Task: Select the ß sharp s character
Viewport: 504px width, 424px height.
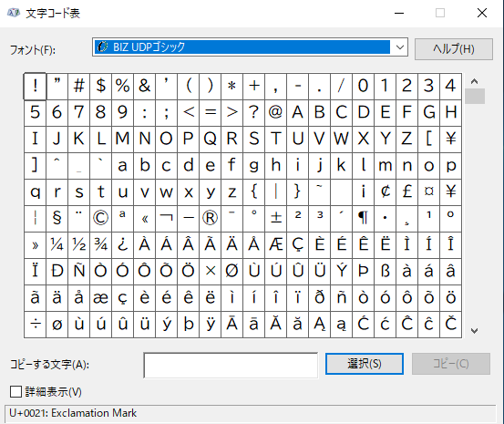Action: (386, 271)
